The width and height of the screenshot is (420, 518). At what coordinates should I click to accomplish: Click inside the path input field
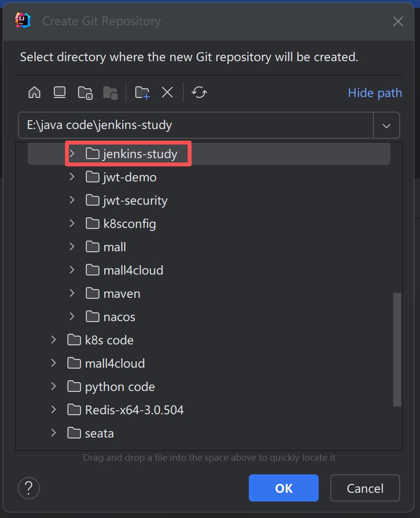pyautogui.click(x=194, y=125)
